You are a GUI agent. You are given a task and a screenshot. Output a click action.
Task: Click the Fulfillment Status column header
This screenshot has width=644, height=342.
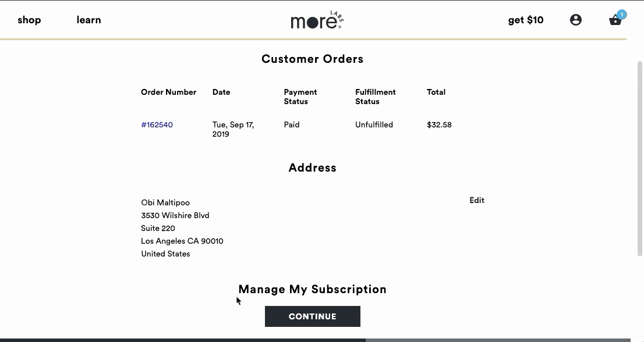(x=375, y=97)
